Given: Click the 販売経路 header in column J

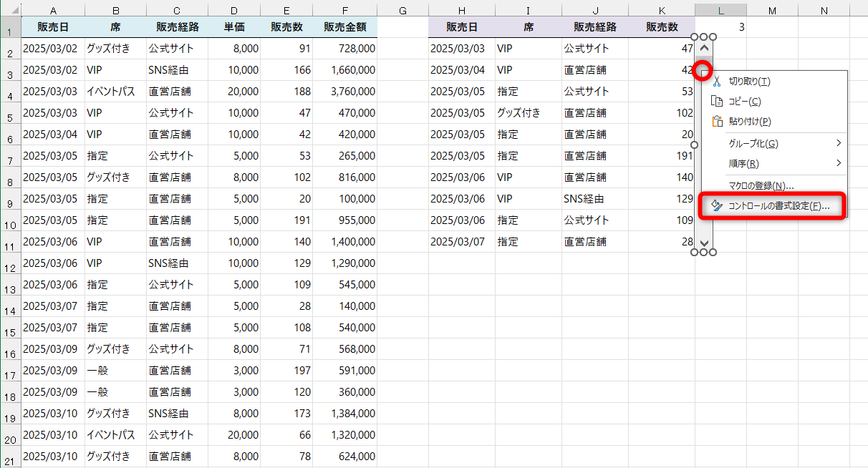Looking at the screenshot, I should (595, 27).
